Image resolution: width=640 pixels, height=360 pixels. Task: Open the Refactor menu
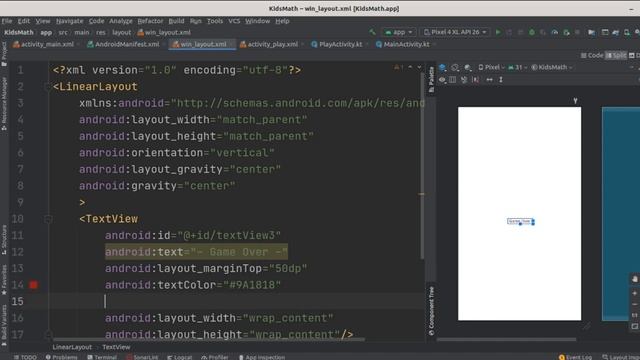tap(150, 21)
